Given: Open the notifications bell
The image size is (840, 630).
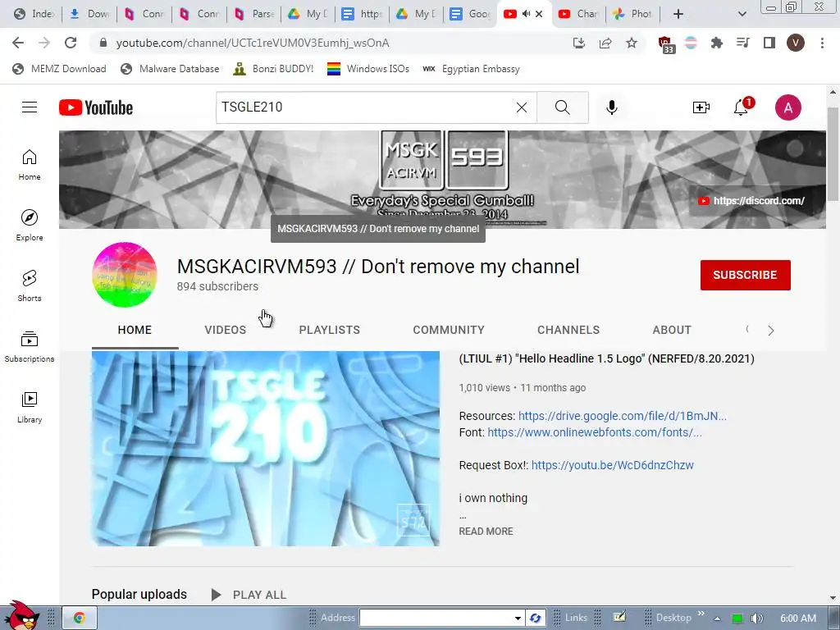Looking at the screenshot, I should [x=741, y=107].
